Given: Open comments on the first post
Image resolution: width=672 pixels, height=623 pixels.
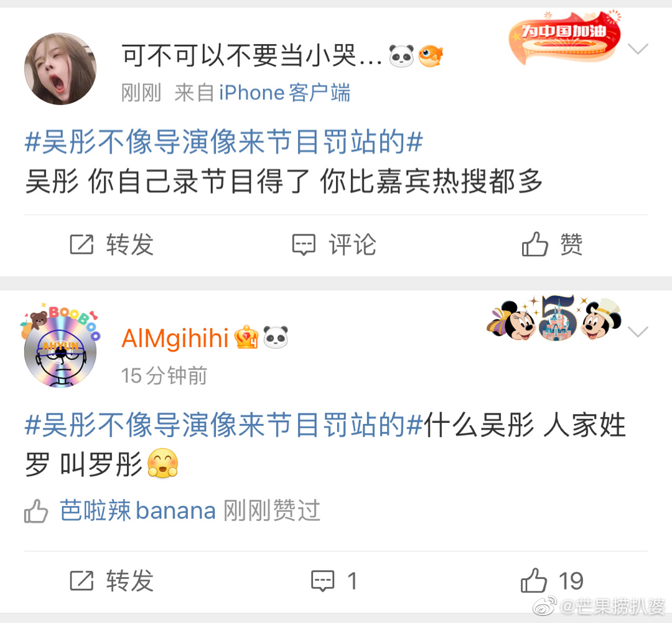Looking at the screenshot, I should click(x=334, y=244).
